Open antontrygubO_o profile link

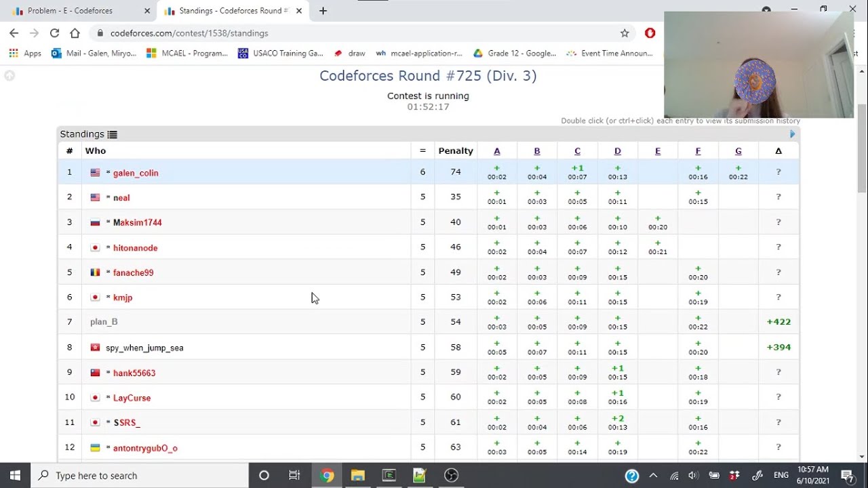click(145, 448)
